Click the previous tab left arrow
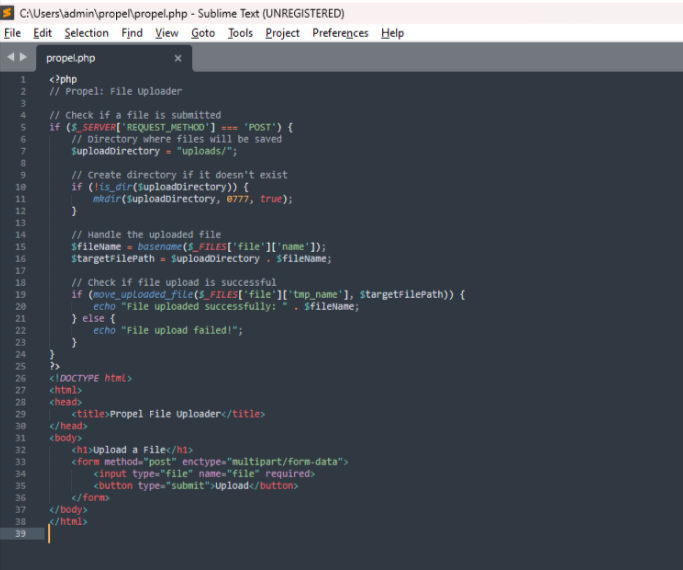Image resolution: width=683 pixels, height=570 pixels. 11,58
